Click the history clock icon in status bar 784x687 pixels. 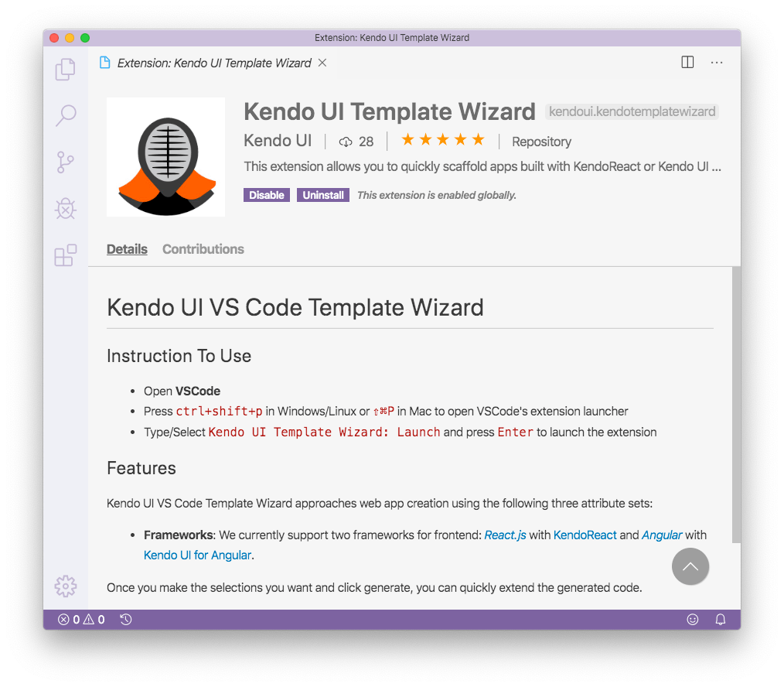pyautogui.click(x=125, y=620)
